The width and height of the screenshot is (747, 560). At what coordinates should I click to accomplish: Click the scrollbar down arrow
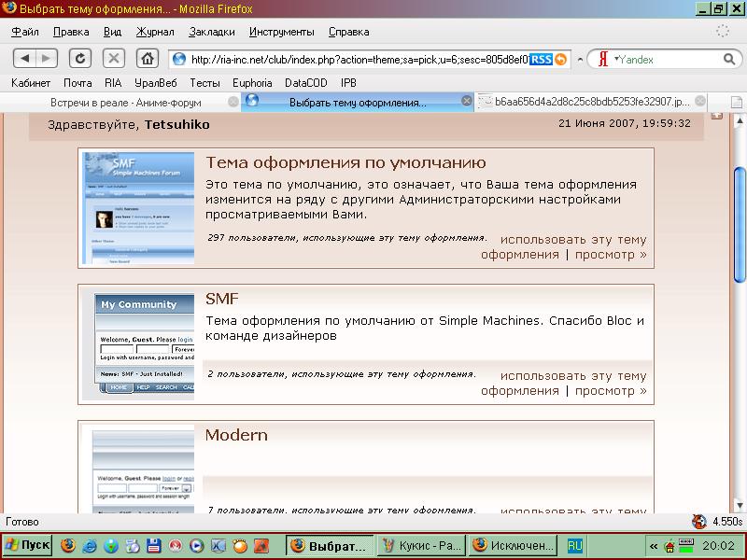click(740, 506)
